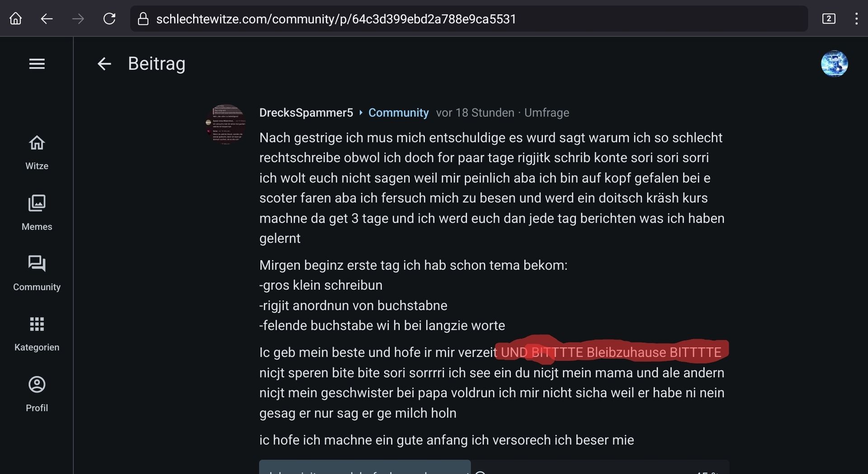Open DrecksSpammer5's profile picture
The width and height of the screenshot is (868, 474).
tap(226, 124)
